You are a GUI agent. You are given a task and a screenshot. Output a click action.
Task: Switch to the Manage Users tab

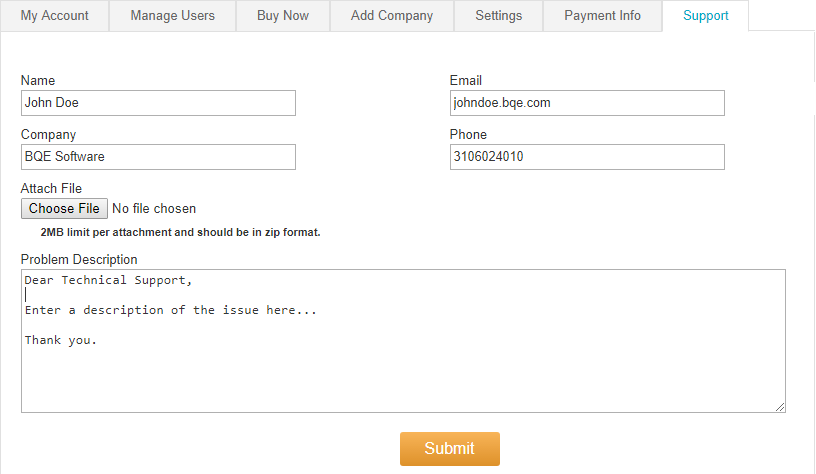[172, 16]
